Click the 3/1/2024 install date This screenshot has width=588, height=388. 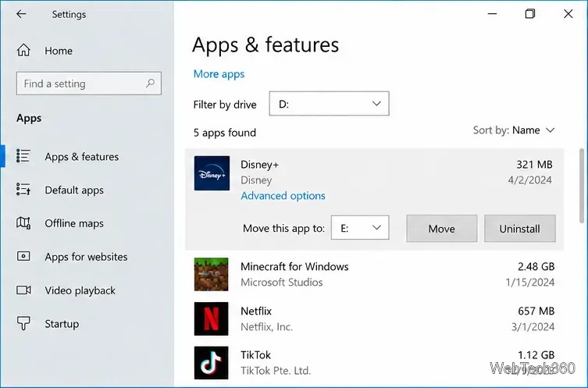pos(533,327)
